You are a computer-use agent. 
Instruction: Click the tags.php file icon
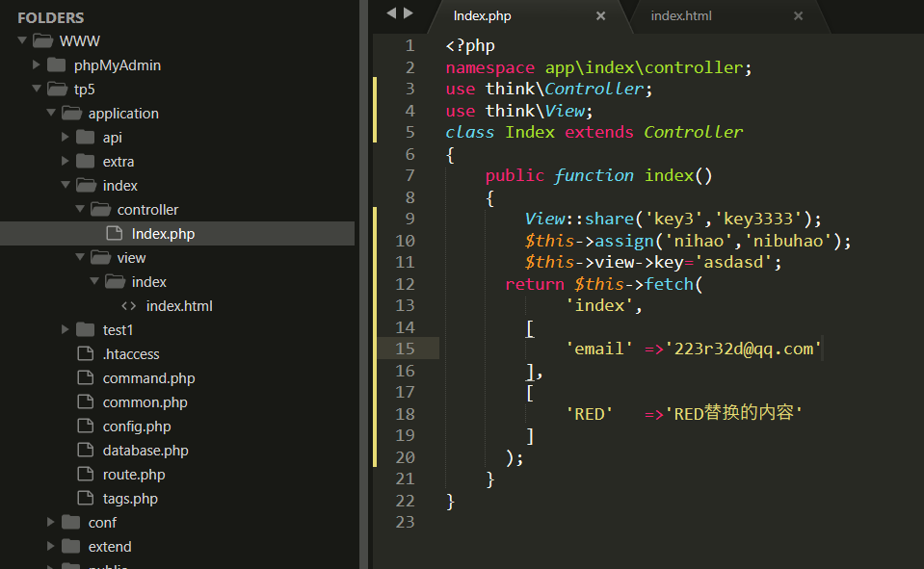pos(86,499)
